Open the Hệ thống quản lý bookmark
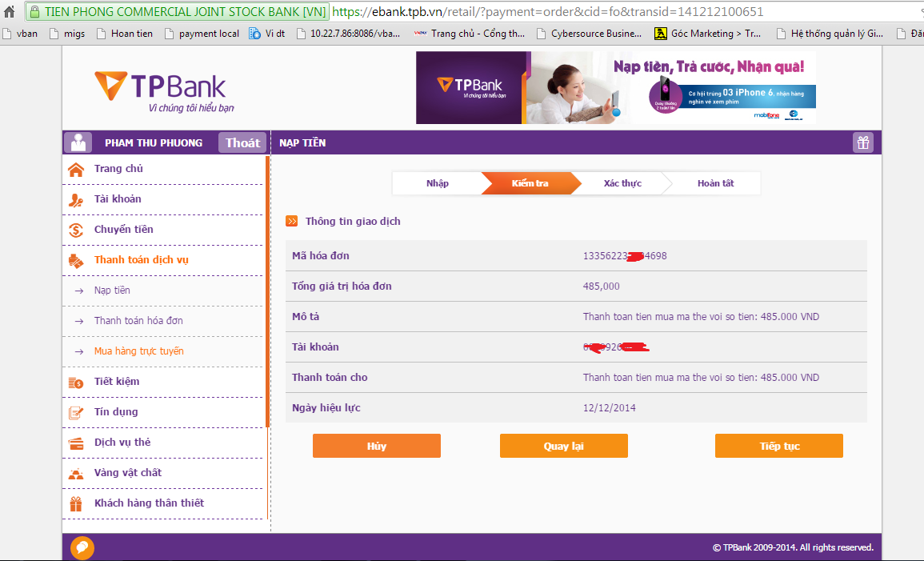The image size is (924, 561). pos(830,34)
